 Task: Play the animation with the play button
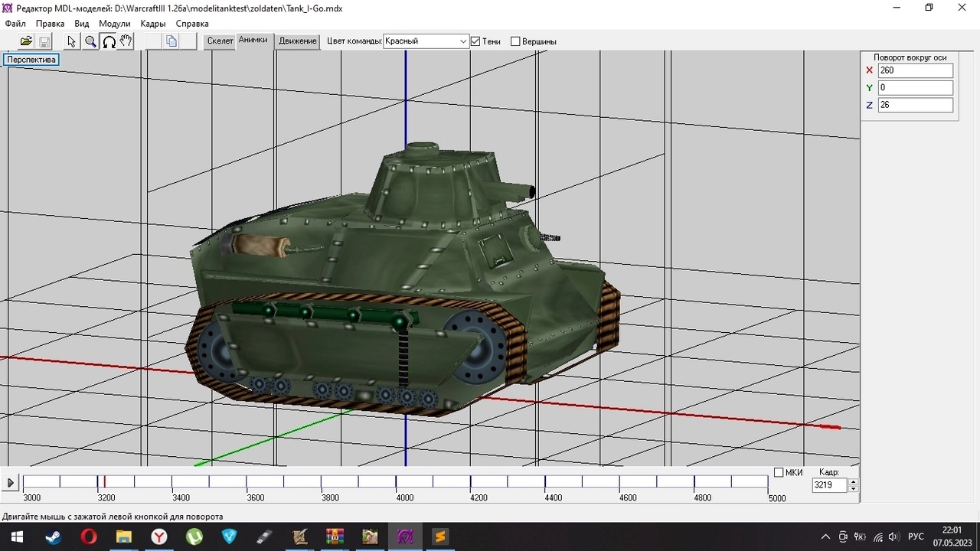point(11,483)
